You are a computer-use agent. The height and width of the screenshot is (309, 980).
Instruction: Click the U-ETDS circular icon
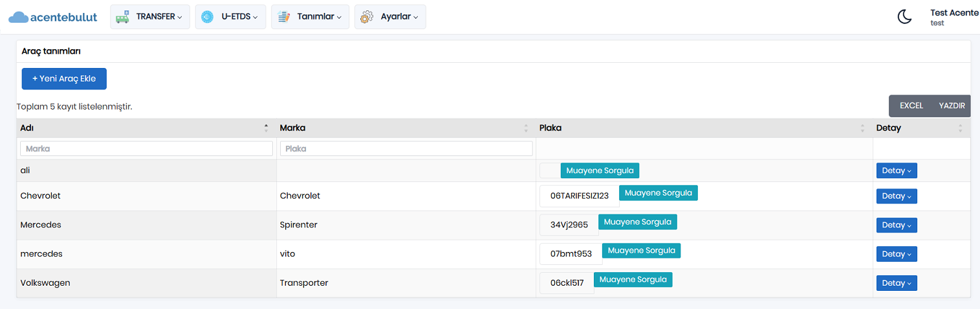click(207, 17)
